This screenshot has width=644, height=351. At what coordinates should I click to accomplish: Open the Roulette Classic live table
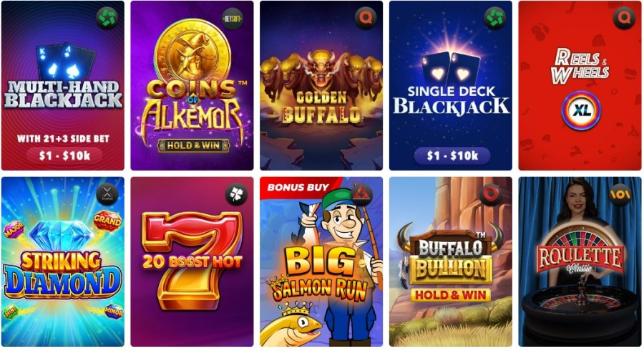click(580, 261)
